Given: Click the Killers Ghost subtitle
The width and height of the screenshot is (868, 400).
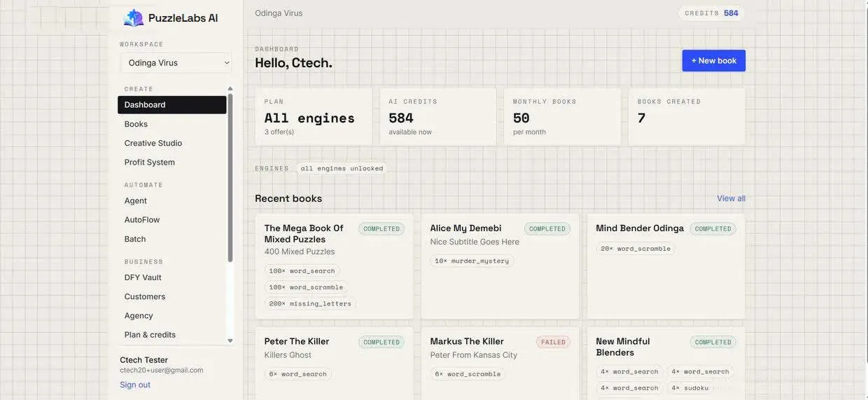Looking at the screenshot, I should 288,355.
